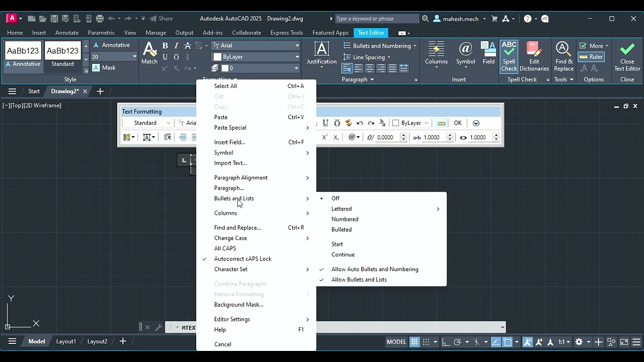Toggle Underline in the ribbon Formatting panel
644x362 pixels.
click(x=165, y=57)
